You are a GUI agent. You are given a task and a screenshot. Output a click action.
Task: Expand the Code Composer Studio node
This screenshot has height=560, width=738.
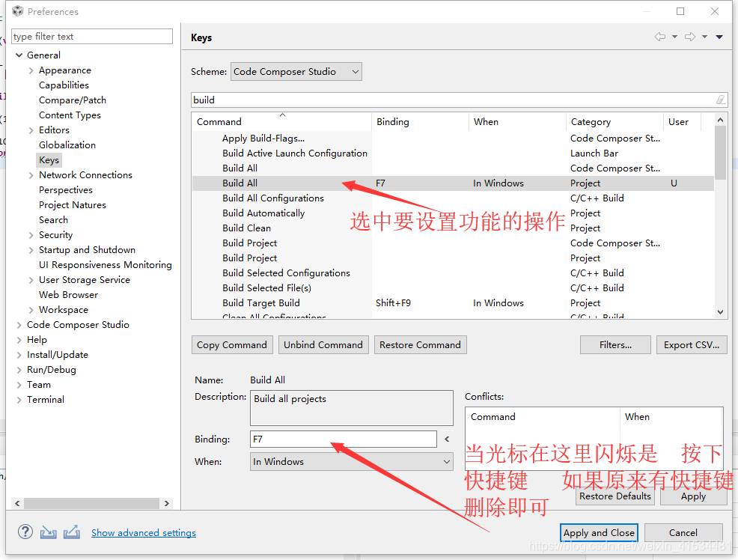coord(19,325)
